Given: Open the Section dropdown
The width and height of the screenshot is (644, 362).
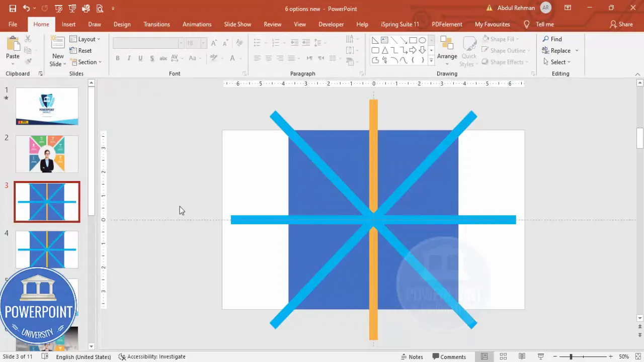Looking at the screenshot, I should (86, 62).
